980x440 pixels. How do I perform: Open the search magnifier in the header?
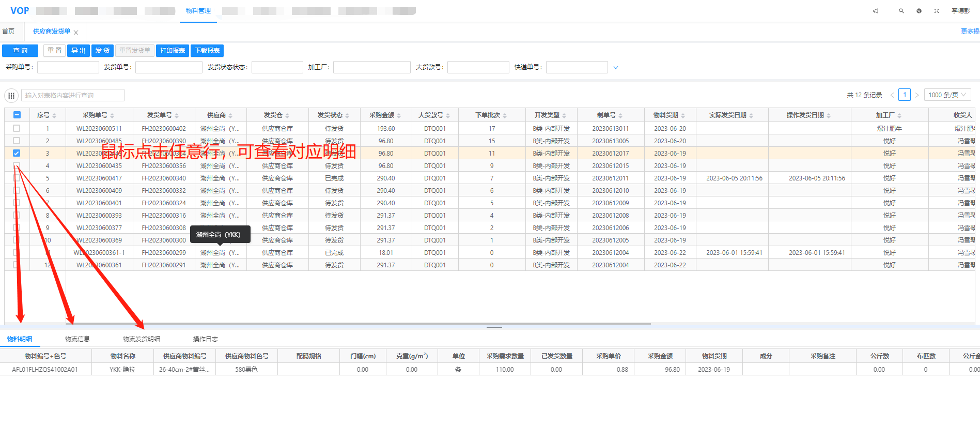[x=901, y=11]
